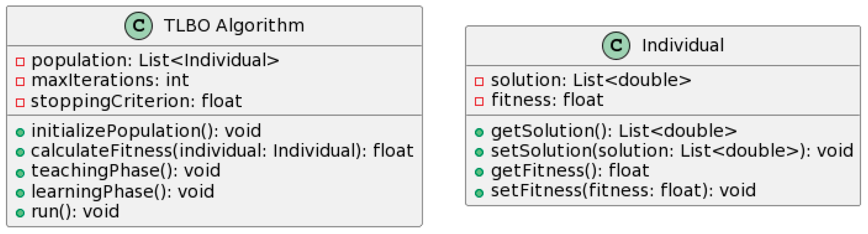This screenshot has width=868, height=234.
Task: Click the population: List<Individual> attribute text
Action: (x=155, y=61)
